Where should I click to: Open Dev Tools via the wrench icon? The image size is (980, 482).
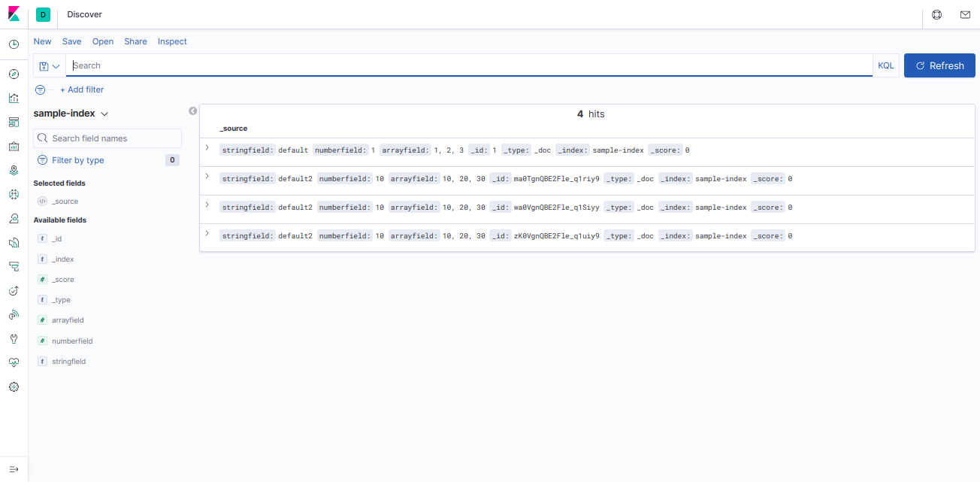click(14, 338)
